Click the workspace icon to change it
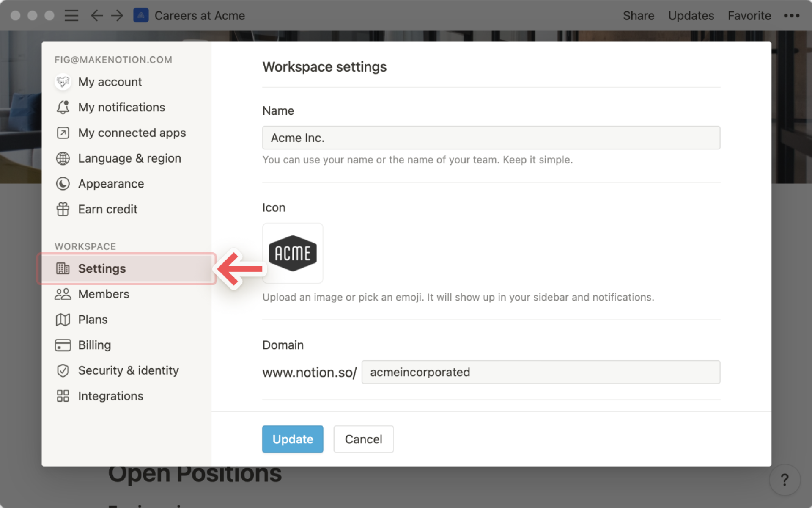 [293, 253]
